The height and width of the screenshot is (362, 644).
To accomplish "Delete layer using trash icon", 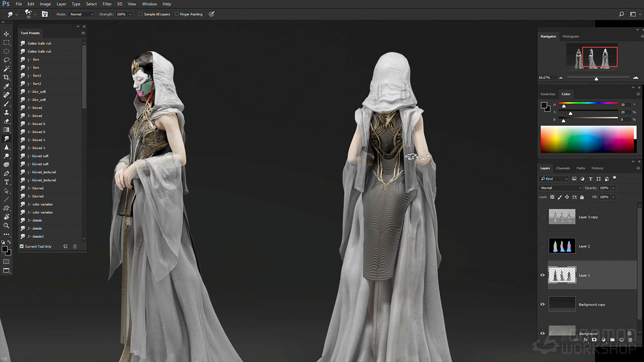I will (x=630, y=340).
